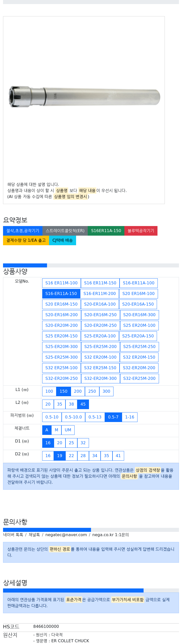Pick D1 diameter 32

[83, 443]
